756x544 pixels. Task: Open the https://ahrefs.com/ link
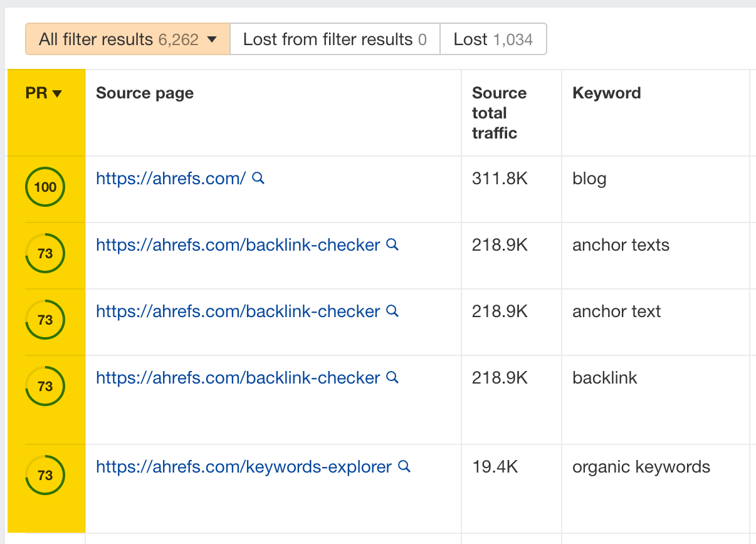coord(169,179)
